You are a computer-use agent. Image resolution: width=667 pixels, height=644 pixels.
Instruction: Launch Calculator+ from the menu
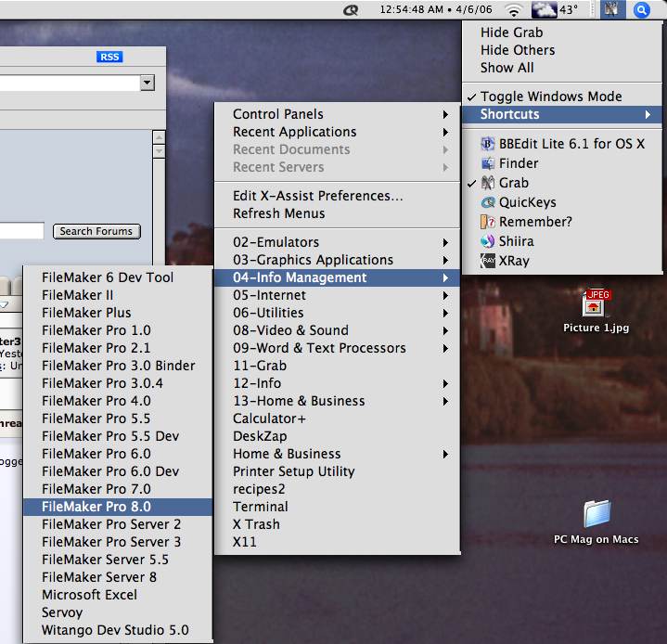pyautogui.click(x=338, y=419)
